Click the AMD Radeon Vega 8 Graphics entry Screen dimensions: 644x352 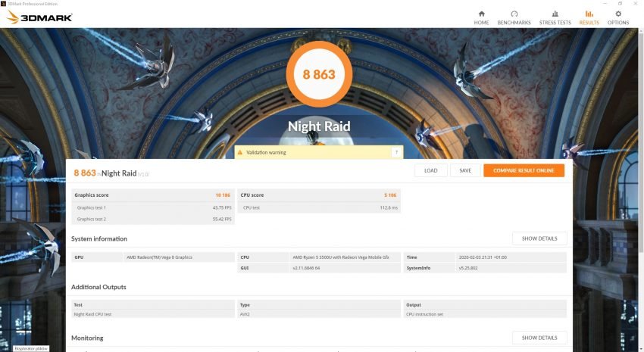click(159, 257)
